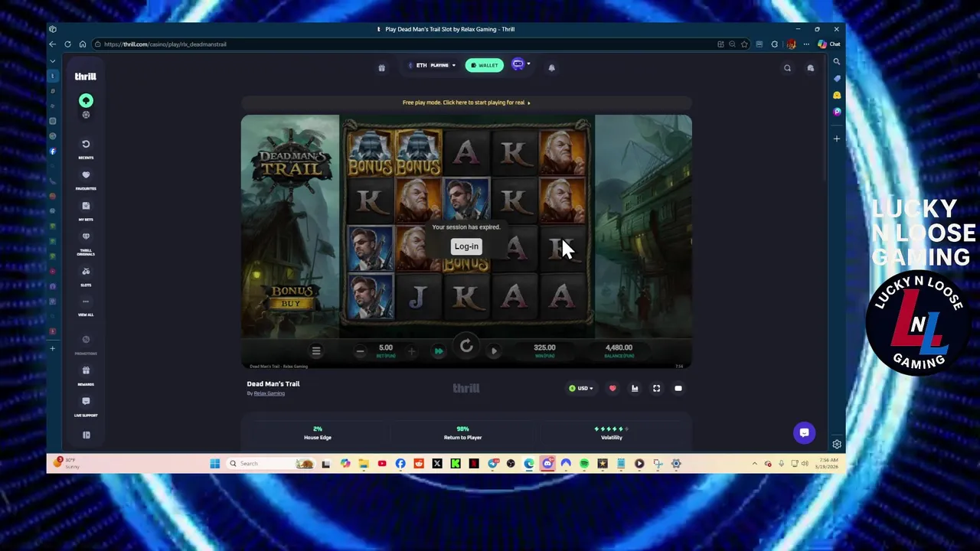Image resolution: width=980 pixels, height=551 pixels.
Task: Reload the page with browser refresh
Action: click(67, 44)
